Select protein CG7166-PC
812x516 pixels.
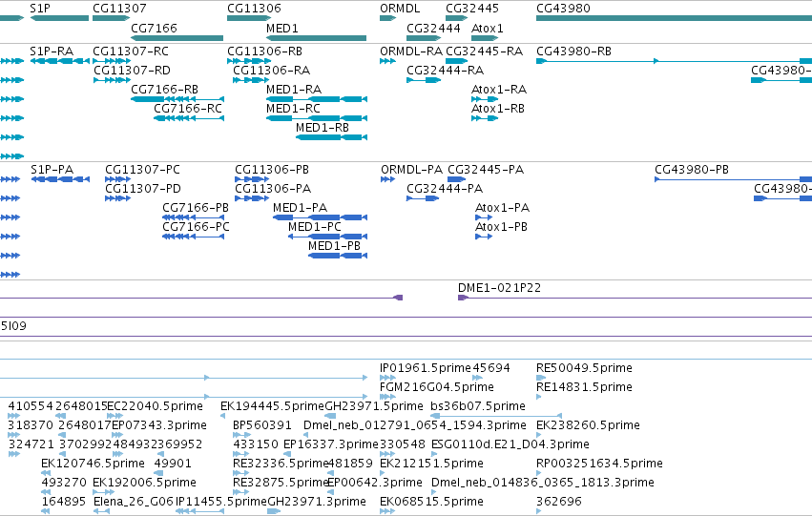(197, 227)
